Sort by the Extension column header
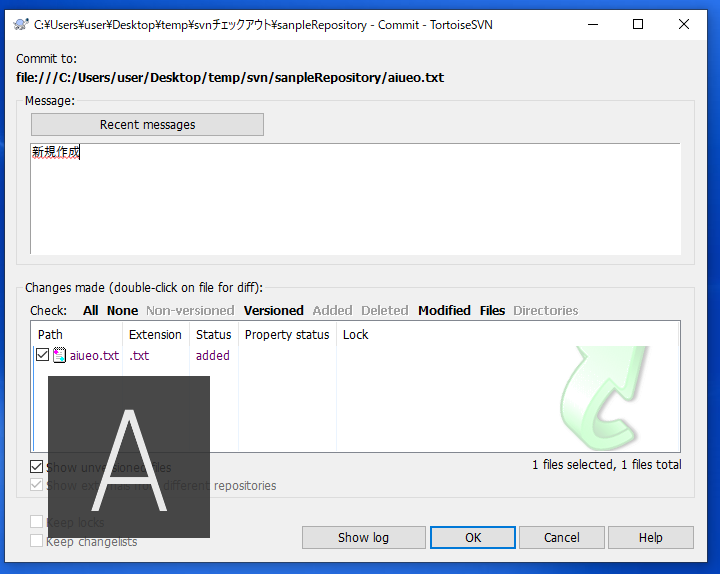 [156, 335]
